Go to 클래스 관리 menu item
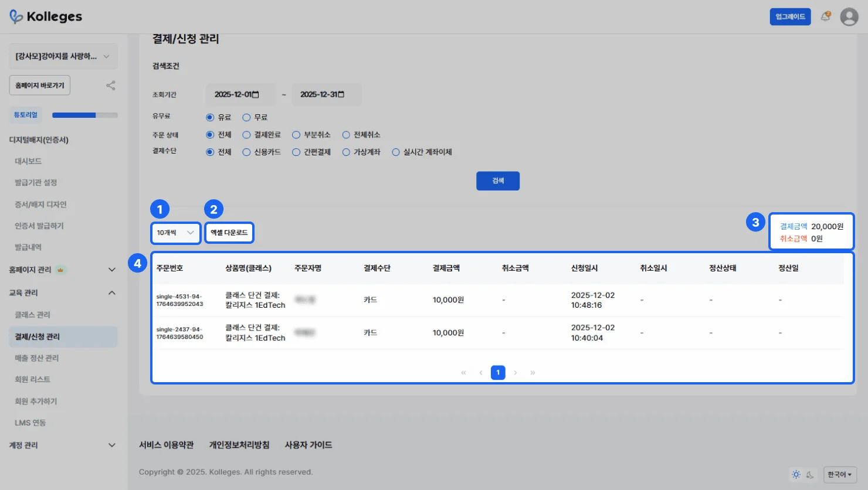This screenshot has height=490, width=868. (x=32, y=315)
